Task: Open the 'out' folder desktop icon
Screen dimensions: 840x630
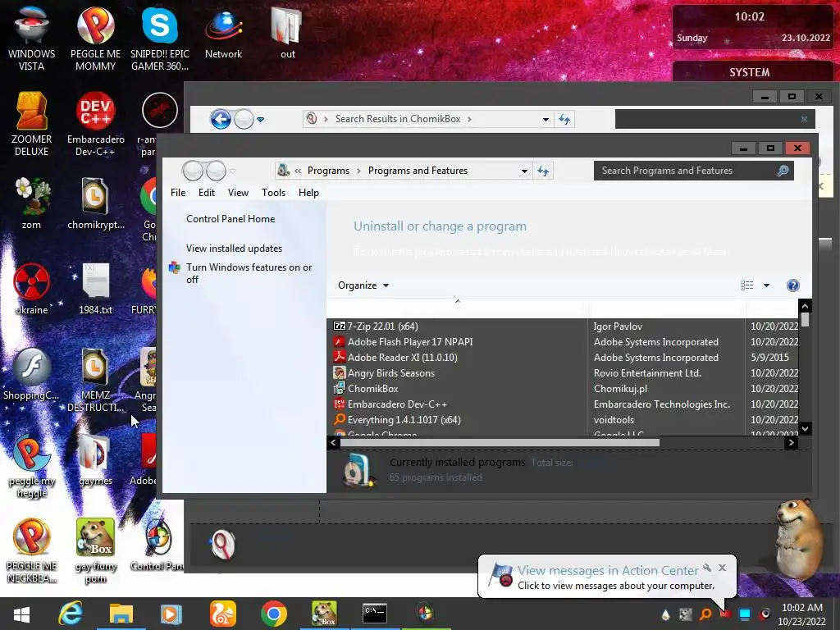Action: (x=288, y=33)
